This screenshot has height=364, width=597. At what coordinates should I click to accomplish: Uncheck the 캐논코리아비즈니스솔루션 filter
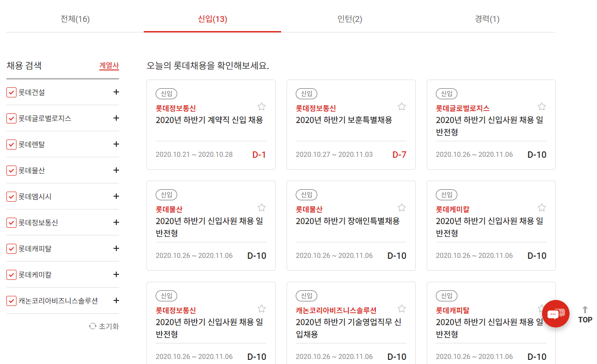[11, 301]
